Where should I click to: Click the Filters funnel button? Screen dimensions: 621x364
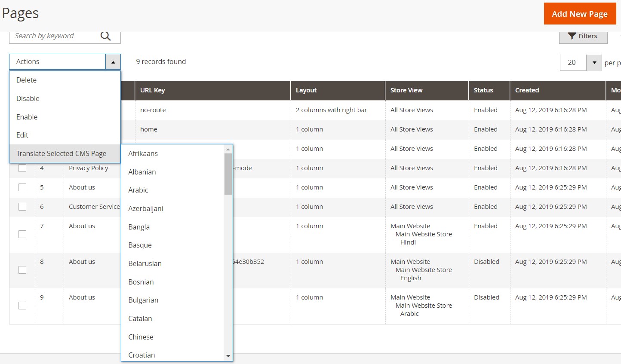point(583,37)
